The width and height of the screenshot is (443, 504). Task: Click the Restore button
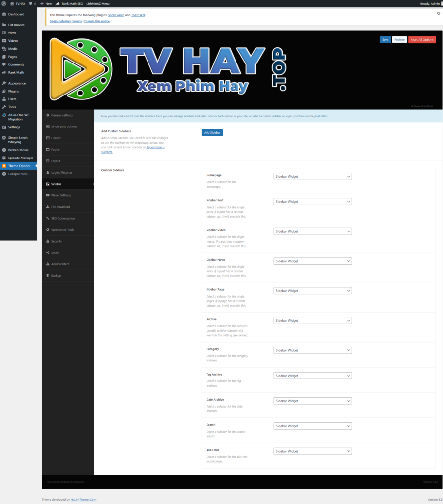pos(399,39)
